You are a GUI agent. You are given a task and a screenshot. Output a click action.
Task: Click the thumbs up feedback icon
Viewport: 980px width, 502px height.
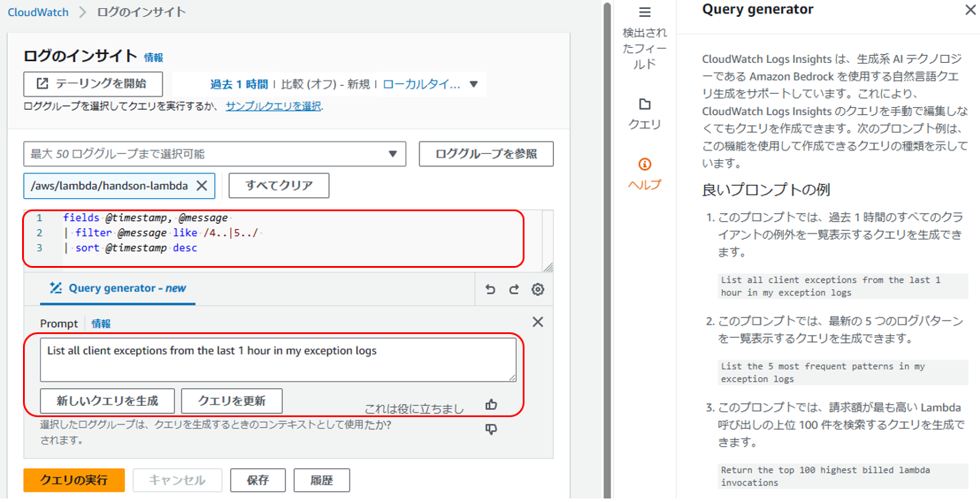pyautogui.click(x=491, y=405)
